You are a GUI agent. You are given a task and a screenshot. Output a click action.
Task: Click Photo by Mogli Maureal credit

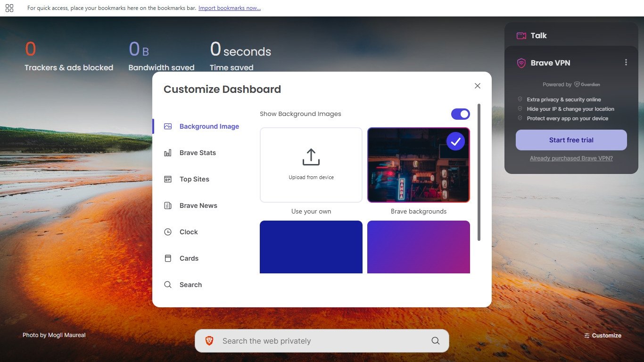tap(54, 335)
